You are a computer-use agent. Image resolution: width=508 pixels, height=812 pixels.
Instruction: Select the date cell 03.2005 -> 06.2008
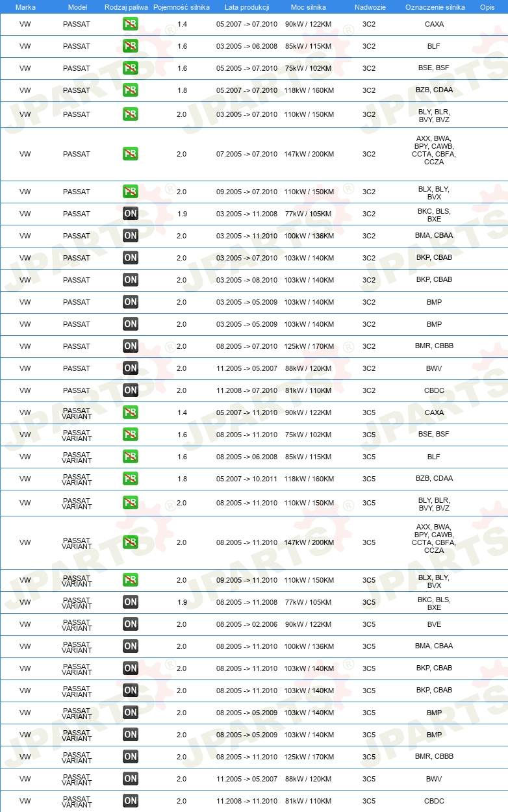click(247, 46)
